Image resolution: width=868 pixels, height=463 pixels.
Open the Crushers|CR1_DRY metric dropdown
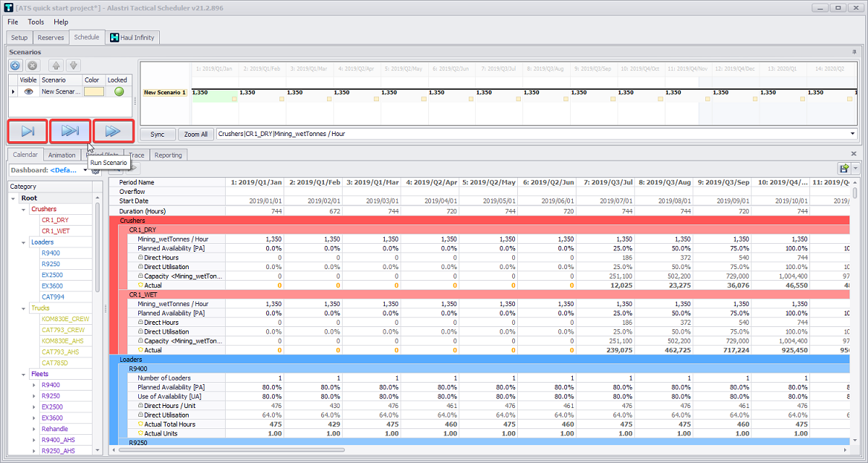(x=853, y=134)
